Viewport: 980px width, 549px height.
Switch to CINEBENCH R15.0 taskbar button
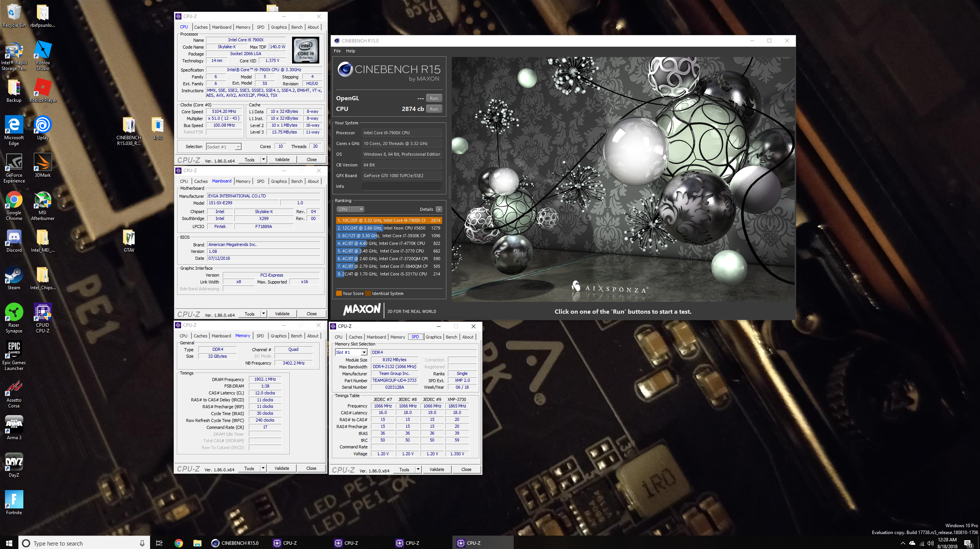[x=236, y=543]
